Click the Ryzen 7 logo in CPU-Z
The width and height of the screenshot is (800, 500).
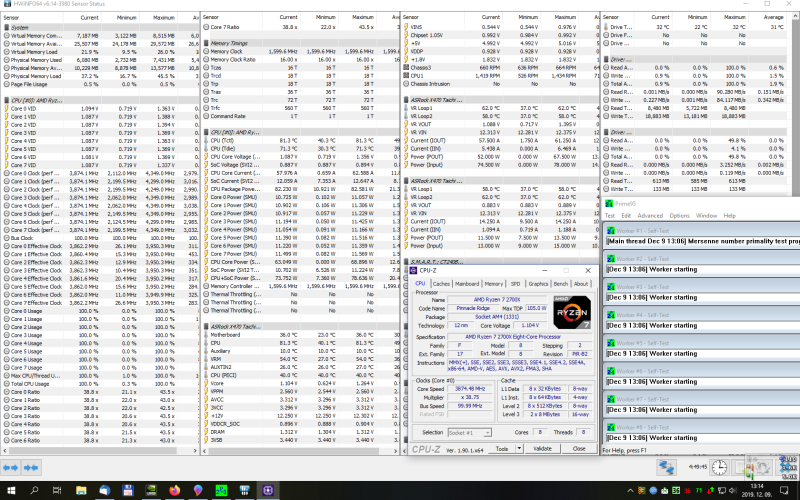point(572,312)
